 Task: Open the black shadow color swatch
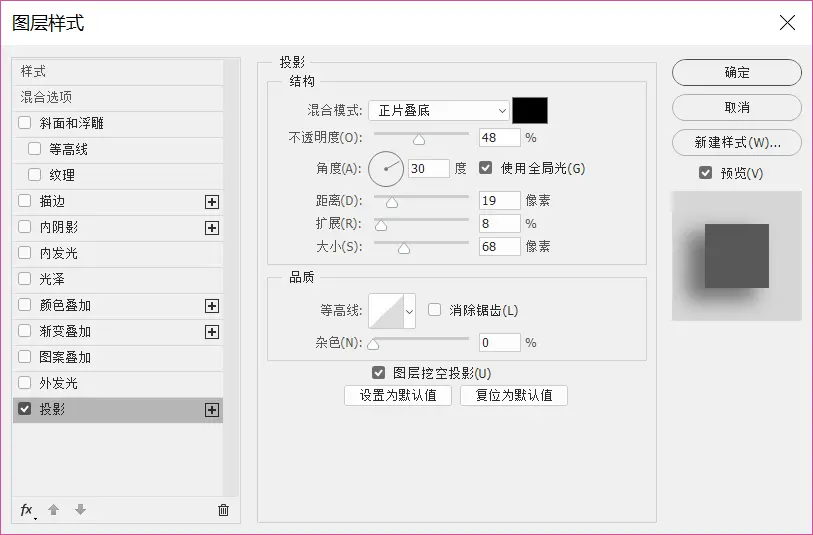[530, 110]
